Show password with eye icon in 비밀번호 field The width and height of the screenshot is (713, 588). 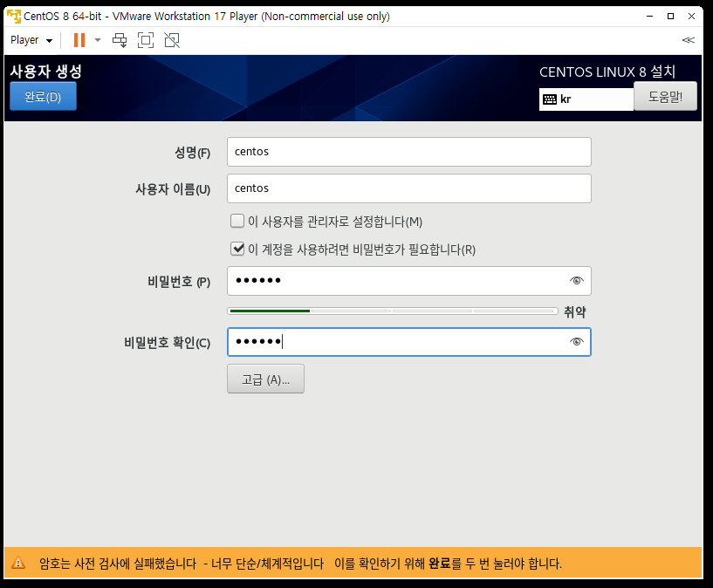coord(577,281)
